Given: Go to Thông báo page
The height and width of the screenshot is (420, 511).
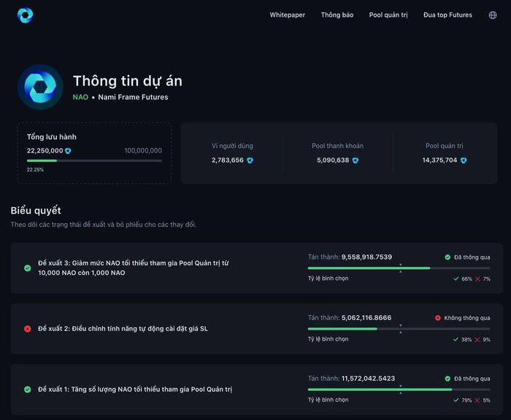Looking at the screenshot, I should (337, 15).
